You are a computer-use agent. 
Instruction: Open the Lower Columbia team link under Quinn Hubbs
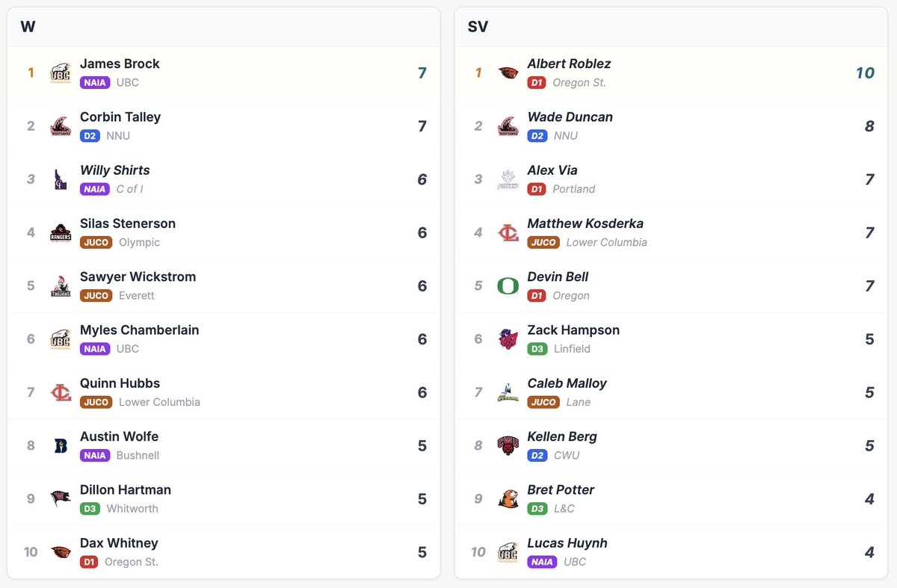159,402
